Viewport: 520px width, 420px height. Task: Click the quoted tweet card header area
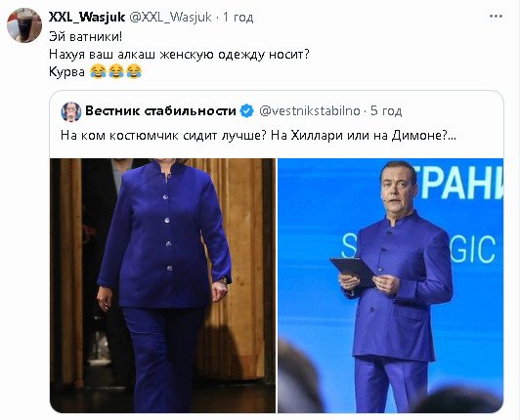[277, 111]
